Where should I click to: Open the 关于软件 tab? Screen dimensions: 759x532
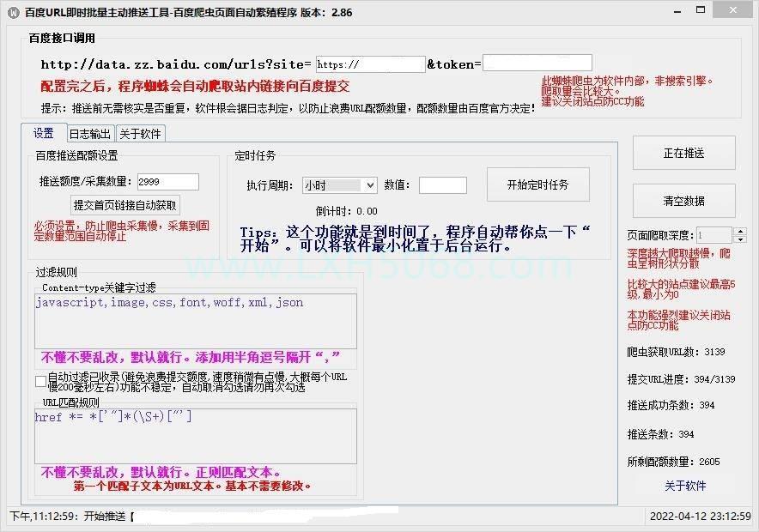pos(140,134)
